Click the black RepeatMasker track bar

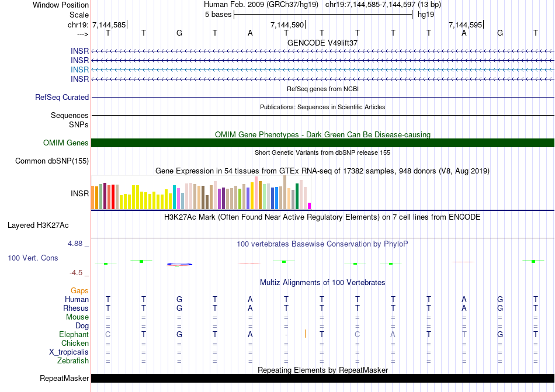322,379
